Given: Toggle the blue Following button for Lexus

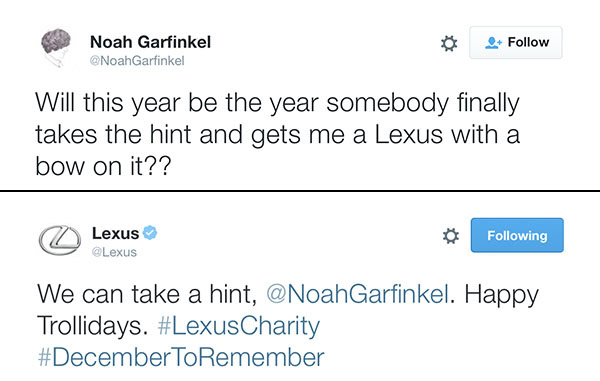Looking at the screenshot, I should tap(517, 235).
